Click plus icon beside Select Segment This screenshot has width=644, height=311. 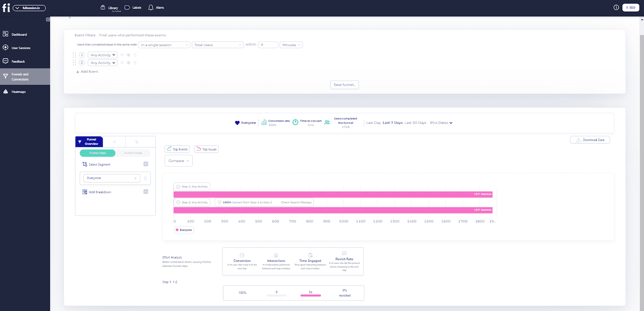point(146,164)
